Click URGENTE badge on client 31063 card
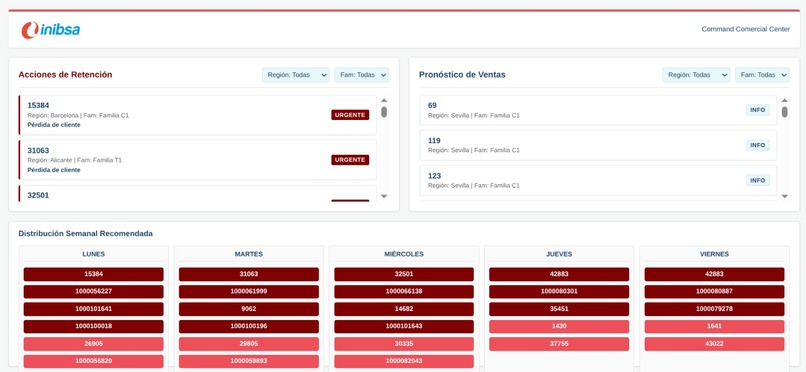The height and width of the screenshot is (372, 806). click(x=350, y=160)
